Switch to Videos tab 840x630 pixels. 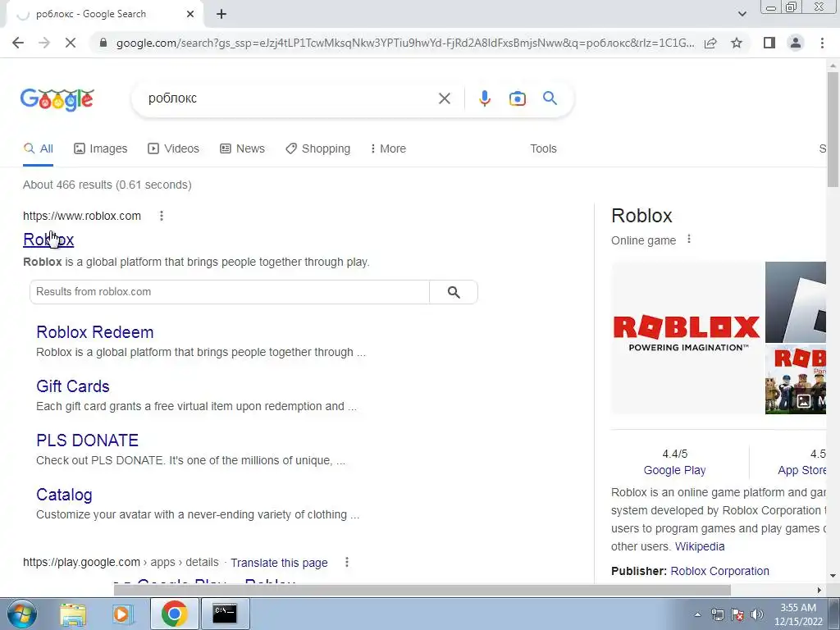click(x=174, y=149)
